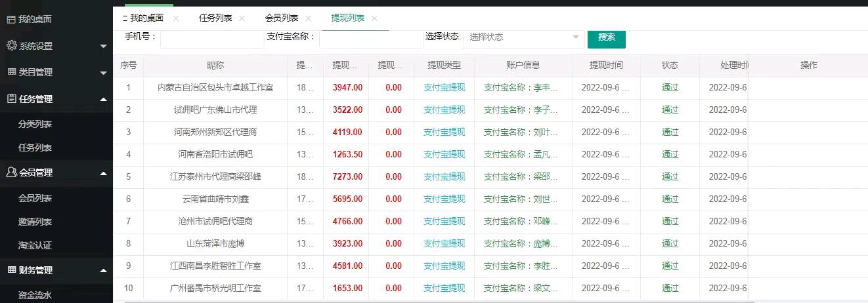Click the 任务管理 clipboard icon
868x303 pixels.
click(11, 99)
